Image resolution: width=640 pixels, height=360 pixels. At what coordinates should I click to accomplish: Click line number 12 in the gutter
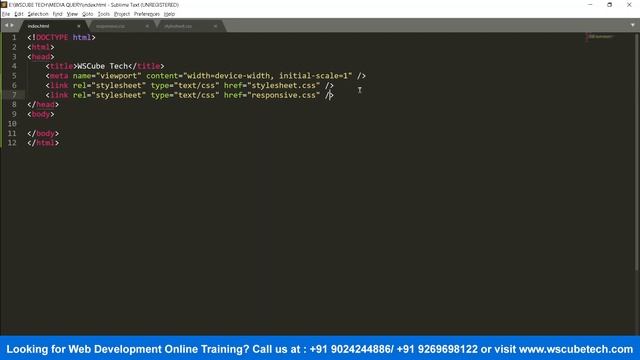pos(12,143)
